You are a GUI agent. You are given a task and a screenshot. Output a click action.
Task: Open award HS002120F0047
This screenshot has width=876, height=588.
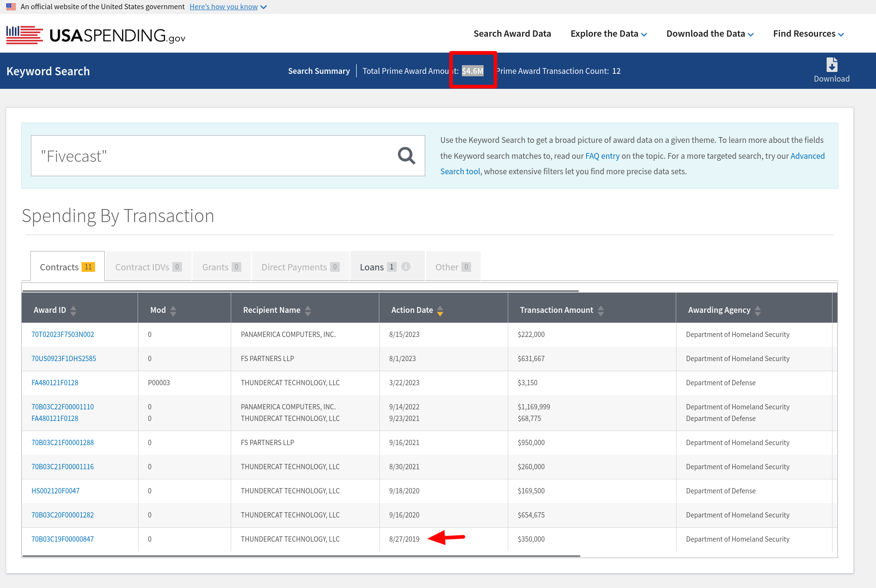coord(56,491)
